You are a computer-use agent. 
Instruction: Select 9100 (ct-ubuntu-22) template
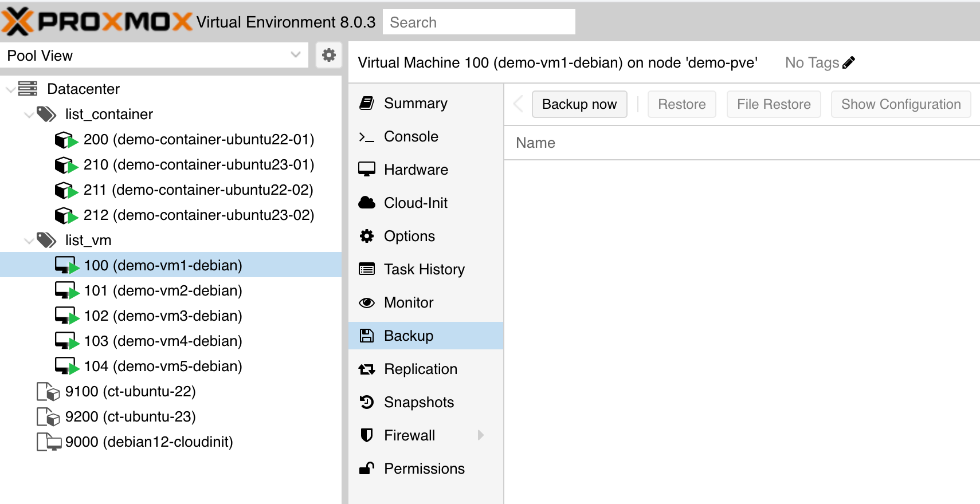(x=171, y=391)
